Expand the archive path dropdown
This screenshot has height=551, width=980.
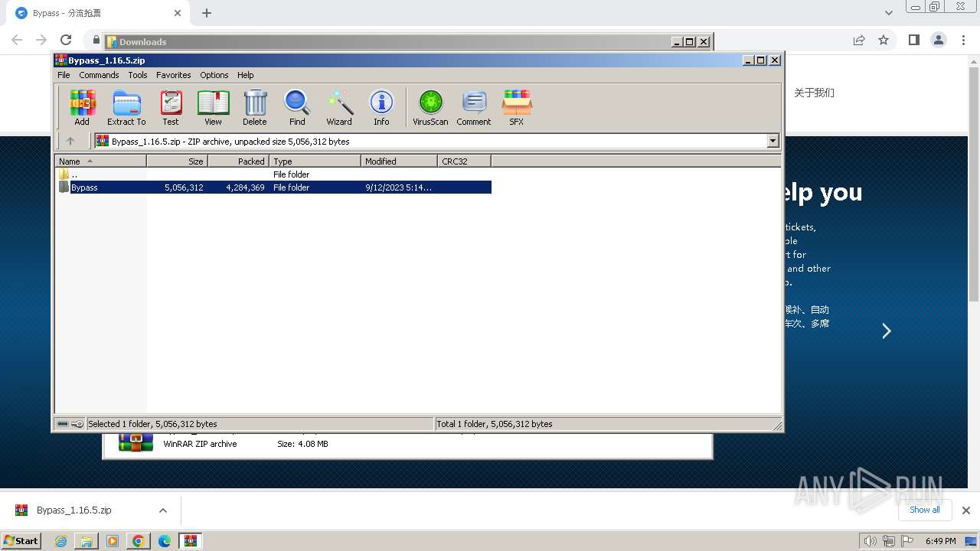coord(773,141)
